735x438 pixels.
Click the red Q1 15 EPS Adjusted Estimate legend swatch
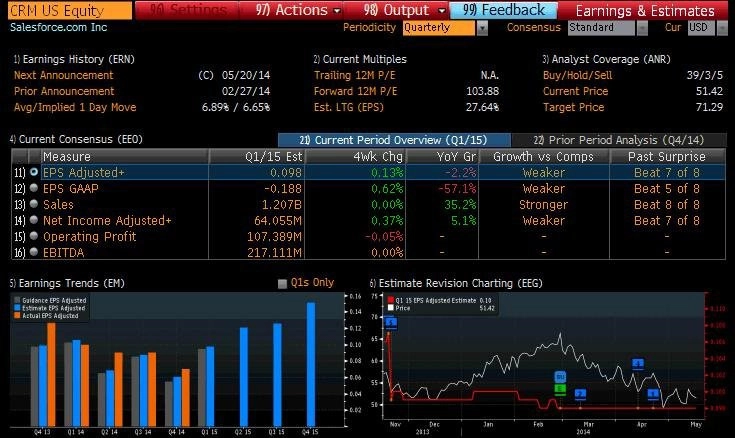[390, 301]
